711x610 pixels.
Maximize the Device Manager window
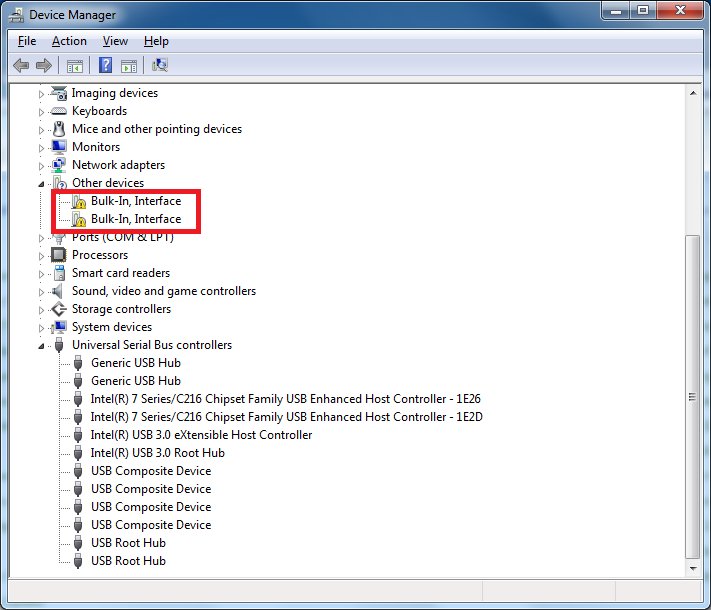coord(643,11)
